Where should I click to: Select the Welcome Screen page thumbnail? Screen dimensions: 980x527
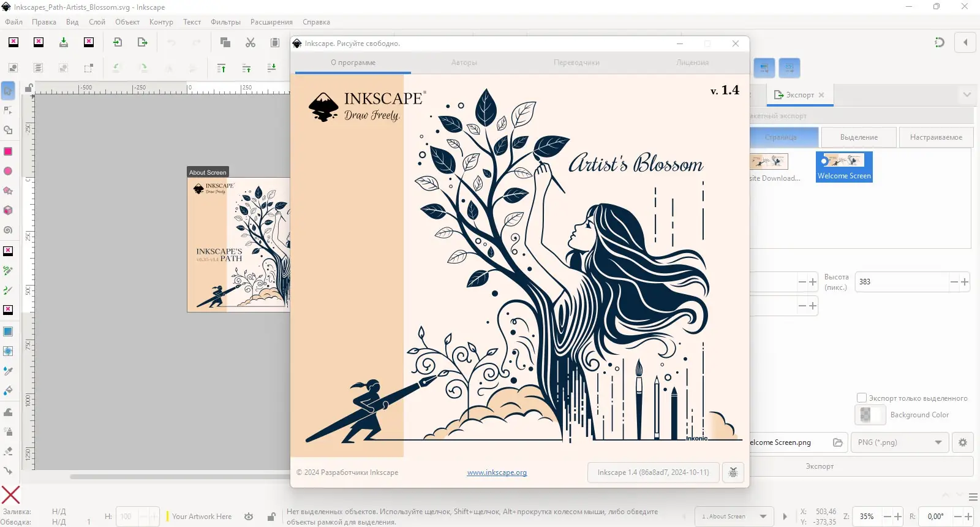(x=844, y=167)
